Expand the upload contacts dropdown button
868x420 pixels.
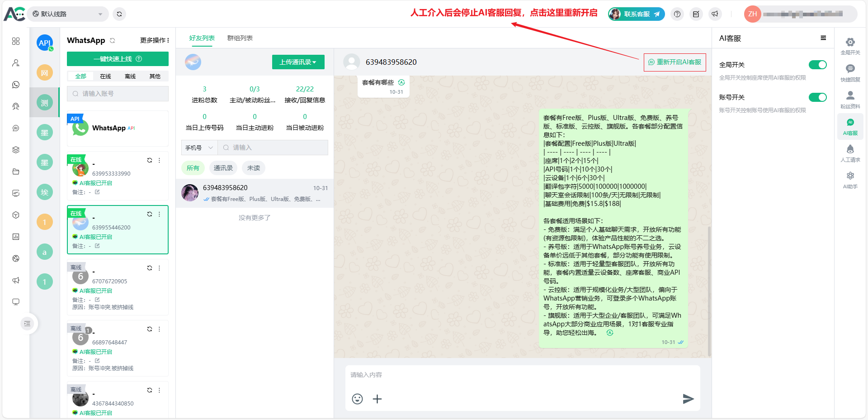point(298,62)
